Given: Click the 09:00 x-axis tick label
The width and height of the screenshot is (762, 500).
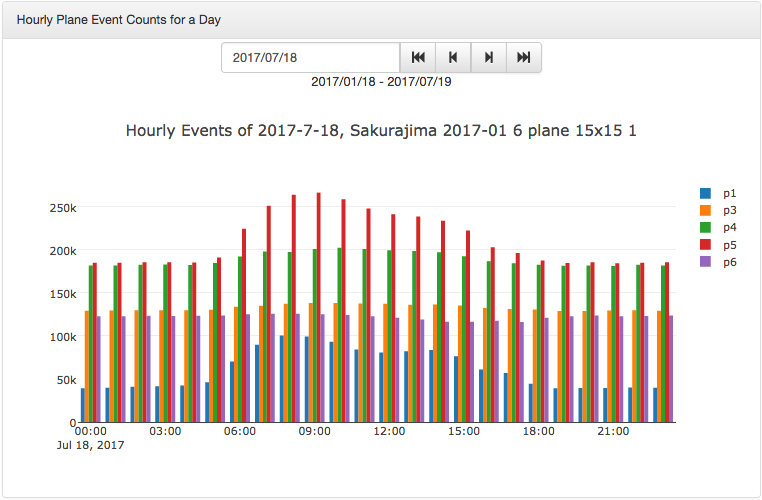Looking at the screenshot, I should [x=314, y=431].
